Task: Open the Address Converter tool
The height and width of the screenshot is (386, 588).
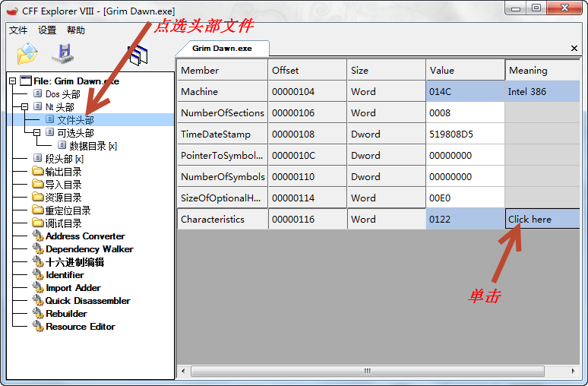Action: [x=84, y=236]
